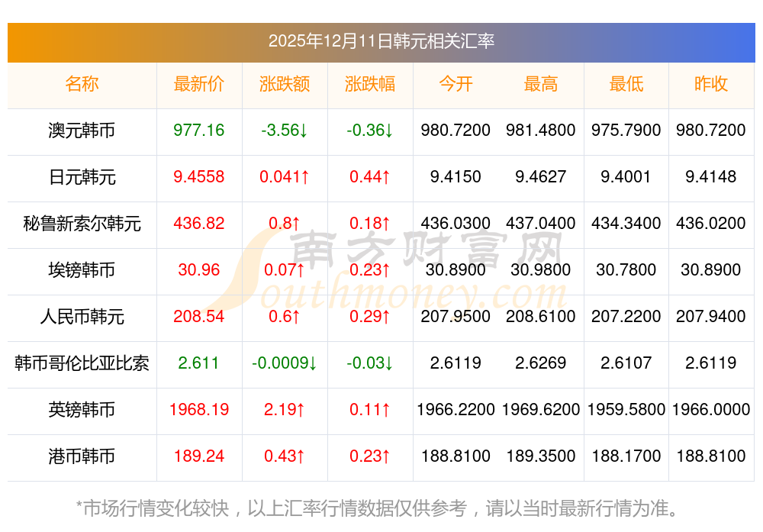
Task: Click the change value 0.8↑
Action: tap(285, 224)
